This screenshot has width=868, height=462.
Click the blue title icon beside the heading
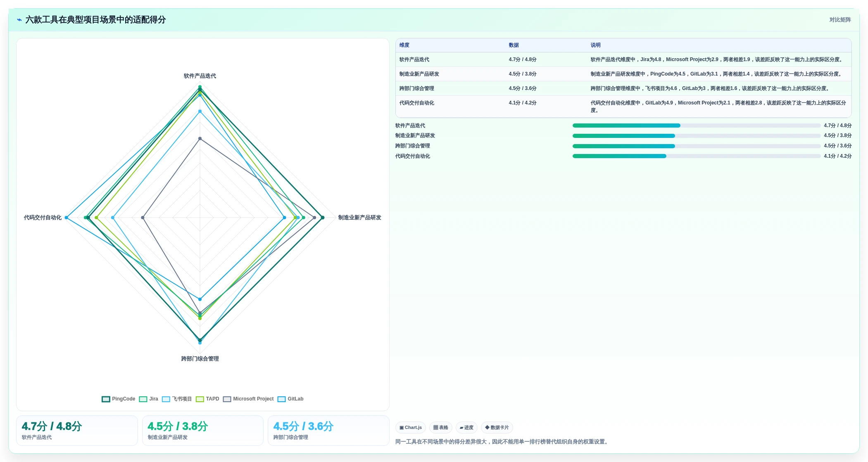[19, 20]
